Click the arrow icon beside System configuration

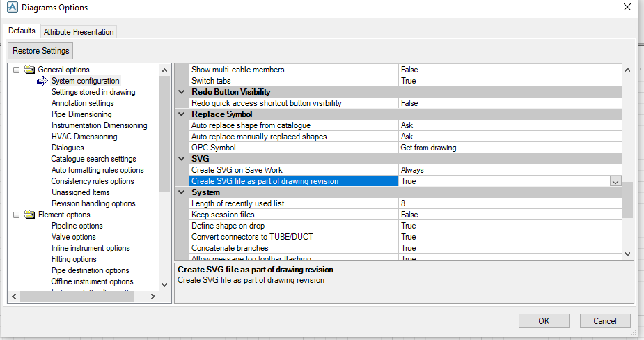(x=42, y=81)
